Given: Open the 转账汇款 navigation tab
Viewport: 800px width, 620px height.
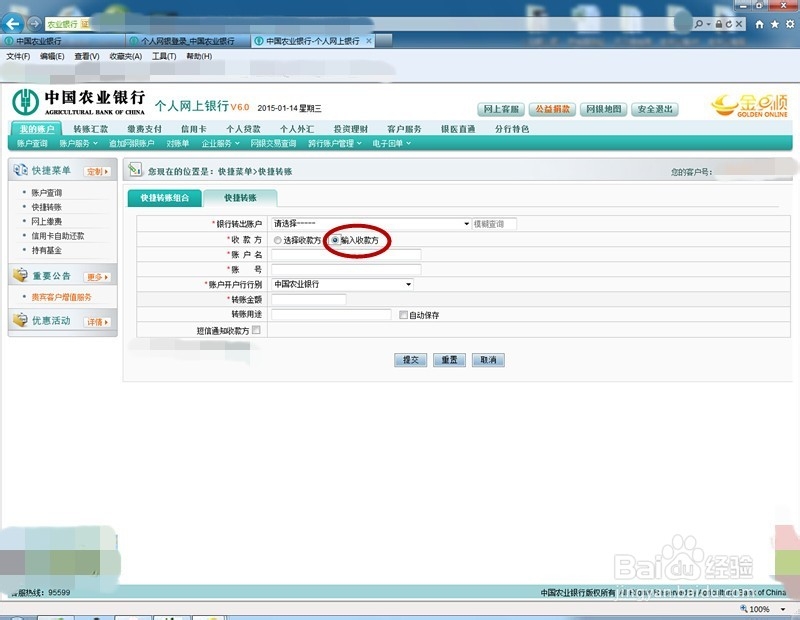Looking at the screenshot, I should [90, 129].
